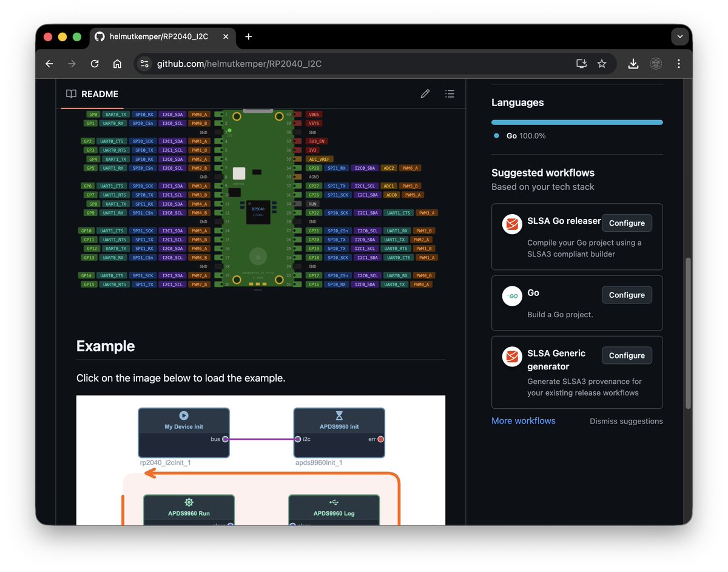Click the My Device Init node play icon
The image size is (728, 572).
(184, 416)
